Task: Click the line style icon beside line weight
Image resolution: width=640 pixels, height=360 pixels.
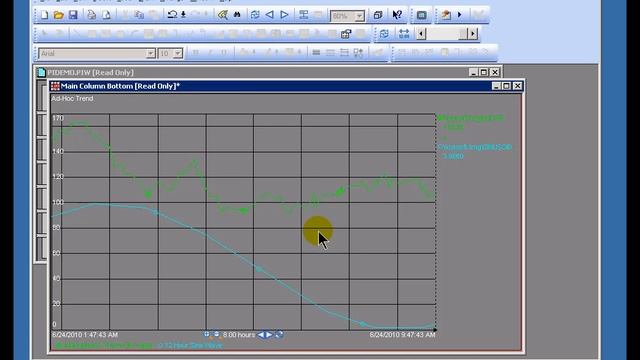Action: coord(330,53)
